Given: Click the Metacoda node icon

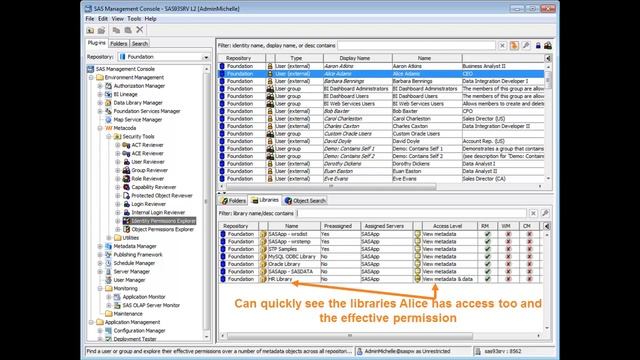Looking at the screenshot, I should tap(108, 128).
